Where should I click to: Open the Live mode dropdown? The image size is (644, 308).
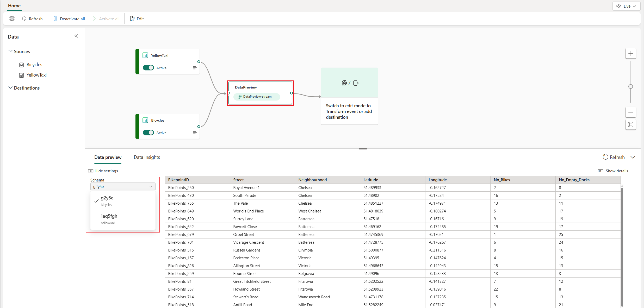coord(626,6)
